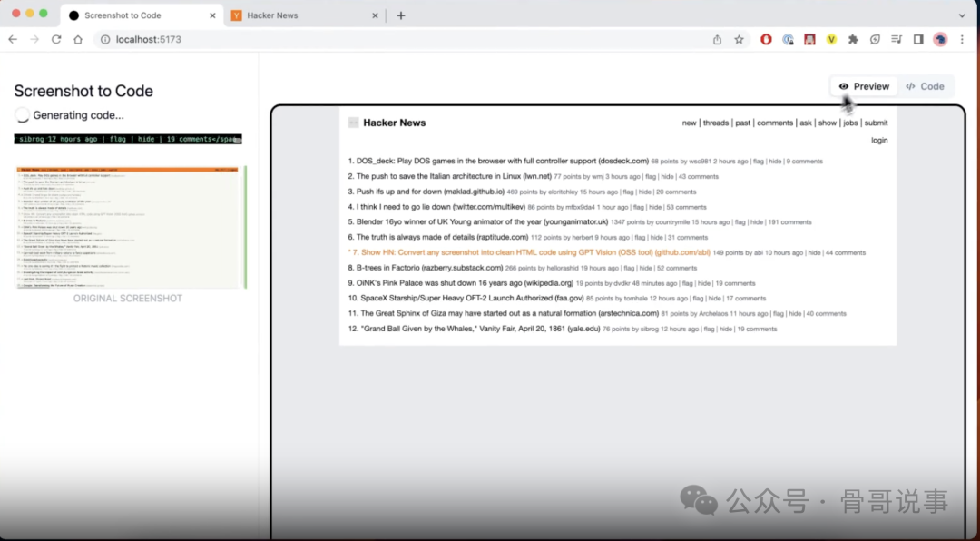The width and height of the screenshot is (980, 541).
Task: Open the puzzle-piece Extensions menu
Action: click(x=853, y=40)
